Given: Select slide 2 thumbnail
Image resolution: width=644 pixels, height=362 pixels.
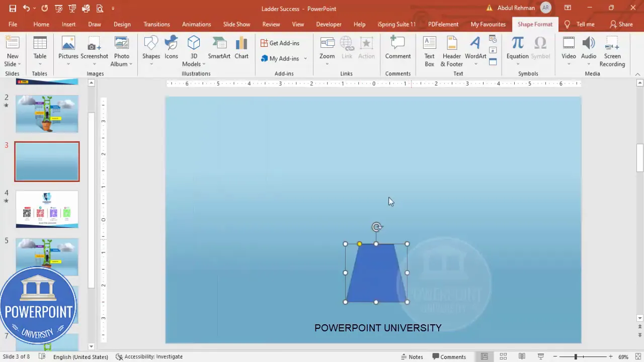Looking at the screenshot, I should click(47, 114).
